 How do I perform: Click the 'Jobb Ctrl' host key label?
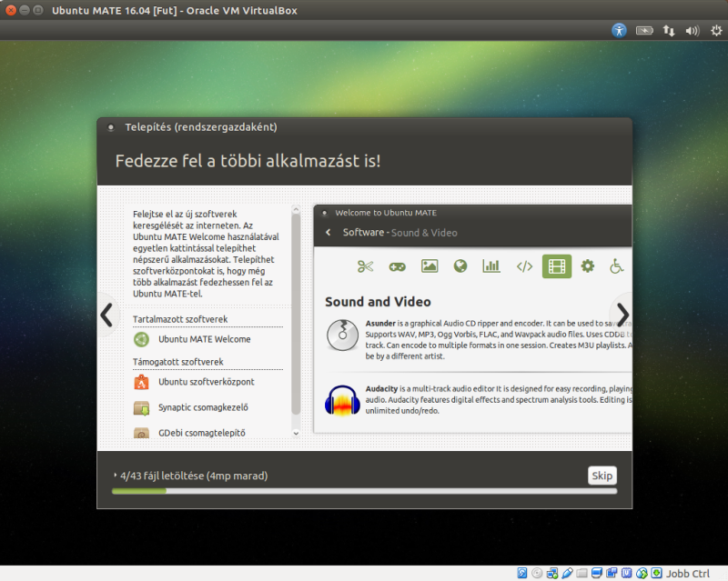[688, 574]
